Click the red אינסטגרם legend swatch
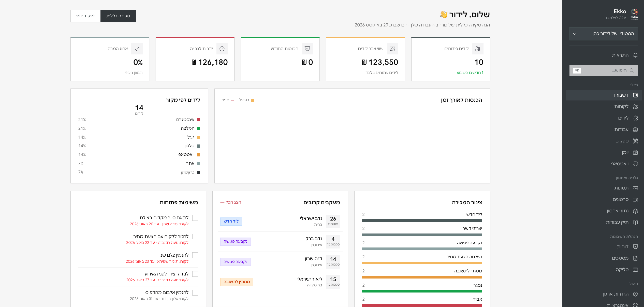 tap(199, 120)
